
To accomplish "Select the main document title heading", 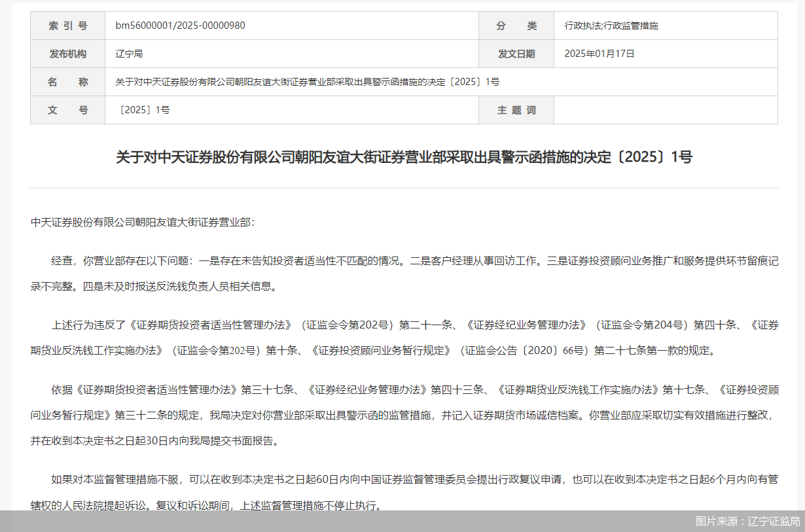I will click(402, 157).
